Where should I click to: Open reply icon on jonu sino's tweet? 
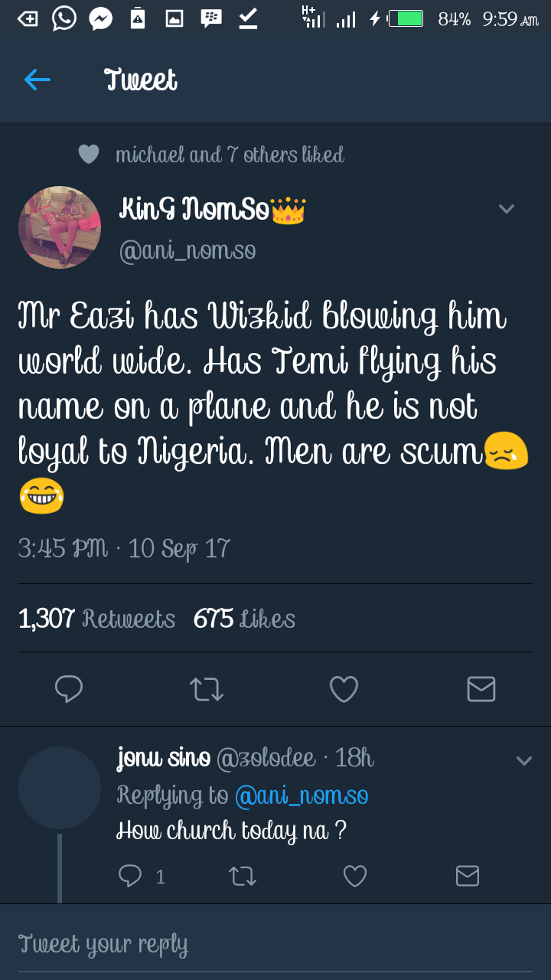(130, 876)
